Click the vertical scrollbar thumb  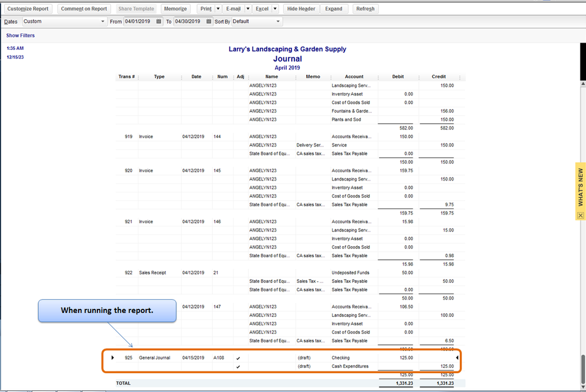tap(583, 369)
